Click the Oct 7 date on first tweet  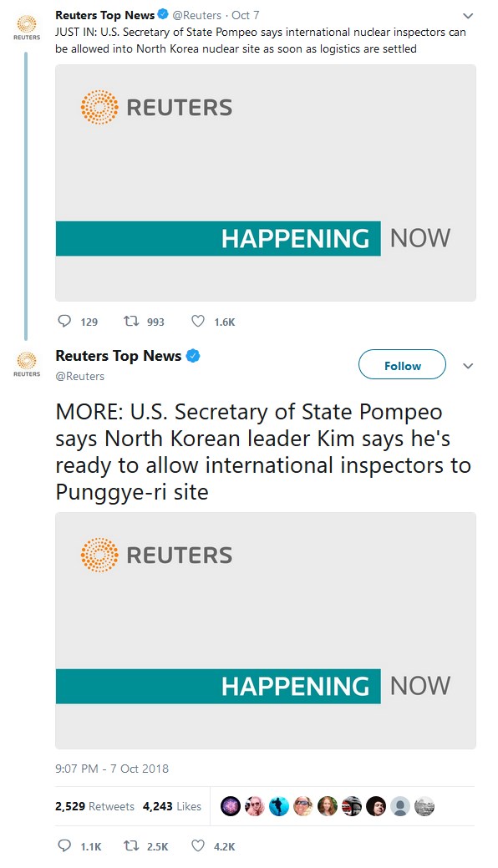tap(246, 16)
